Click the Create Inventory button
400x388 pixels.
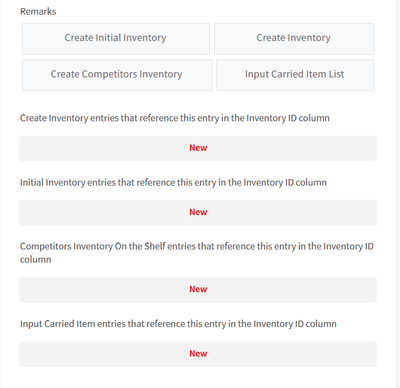click(294, 39)
